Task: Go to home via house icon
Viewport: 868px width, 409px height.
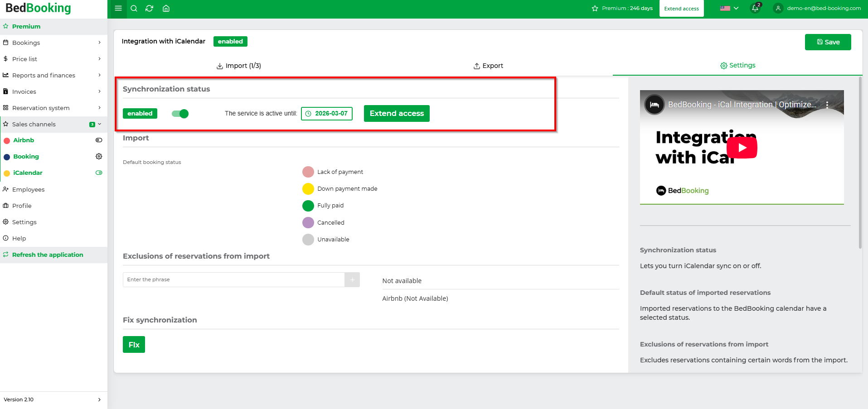Action: pyautogui.click(x=166, y=8)
